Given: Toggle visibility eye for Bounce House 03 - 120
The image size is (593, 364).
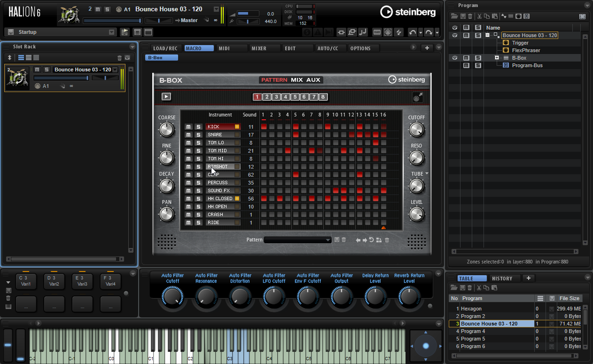Looking at the screenshot, I should pos(454,35).
